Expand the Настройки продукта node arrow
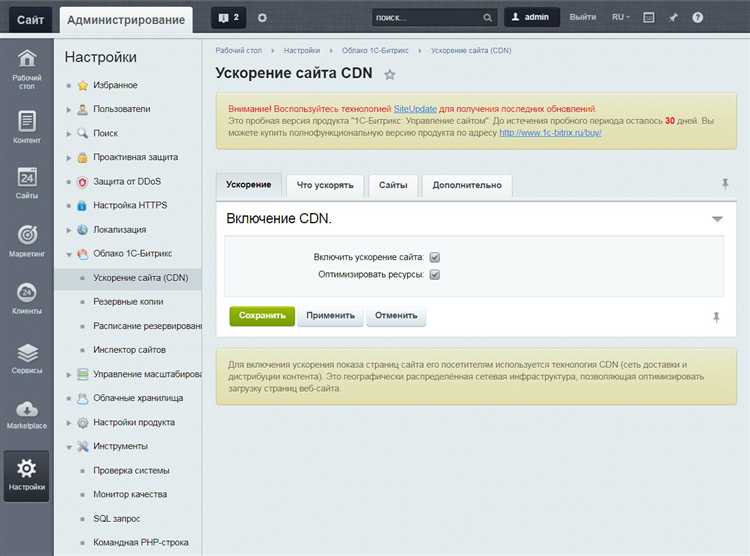This screenshot has width=750, height=556. click(x=68, y=423)
